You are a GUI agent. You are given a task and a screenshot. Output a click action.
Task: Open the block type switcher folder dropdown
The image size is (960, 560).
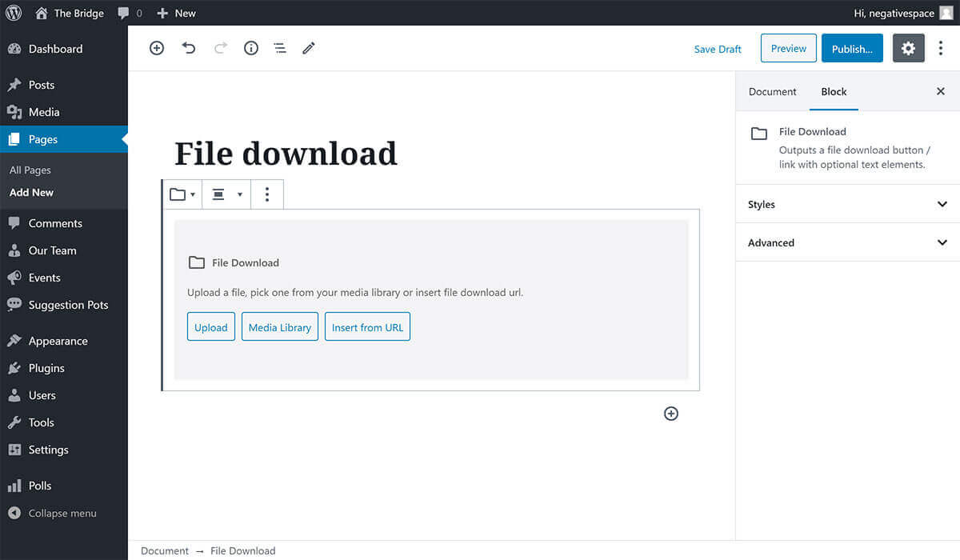[182, 194]
